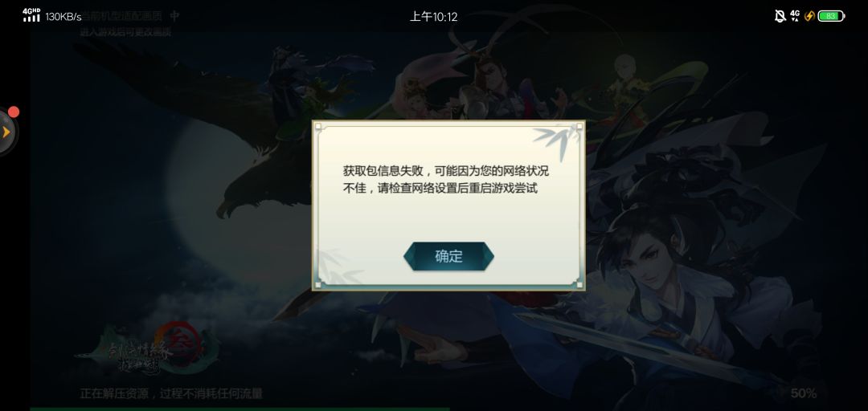Viewport: 868px width, 411px height.
Task: Click the 进入游戏后可更改画质 hint text
Action: click(x=125, y=32)
